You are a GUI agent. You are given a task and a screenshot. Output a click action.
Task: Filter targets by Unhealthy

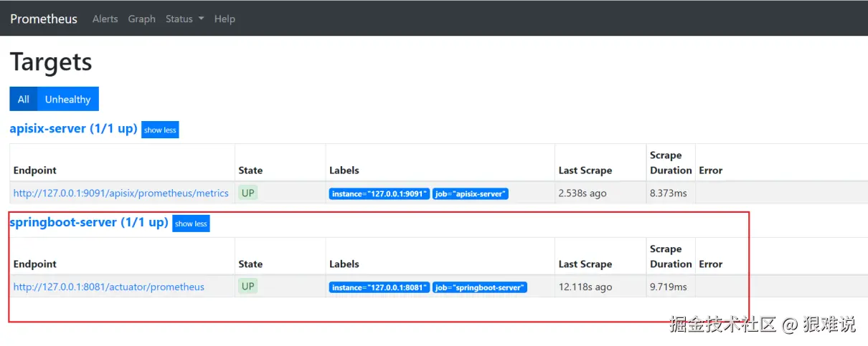pyautogui.click(x=68, y=99)
